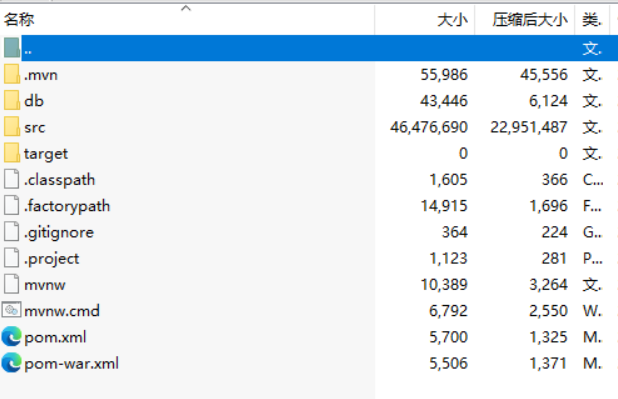Click the compressed size 1,325
The image size is (618, 399).
549,337
